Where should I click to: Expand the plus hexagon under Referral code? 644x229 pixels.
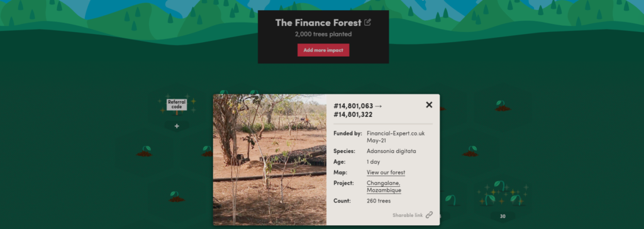pos(177,126)
